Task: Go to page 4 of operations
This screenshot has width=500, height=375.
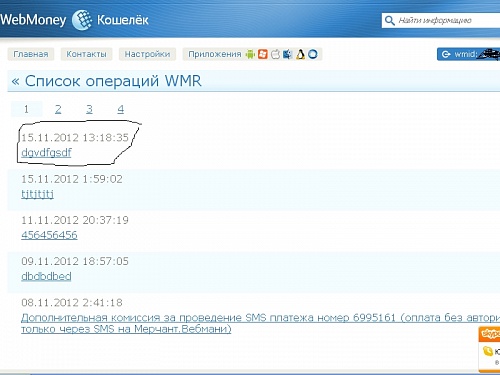Action: click(x=121, y=109)
